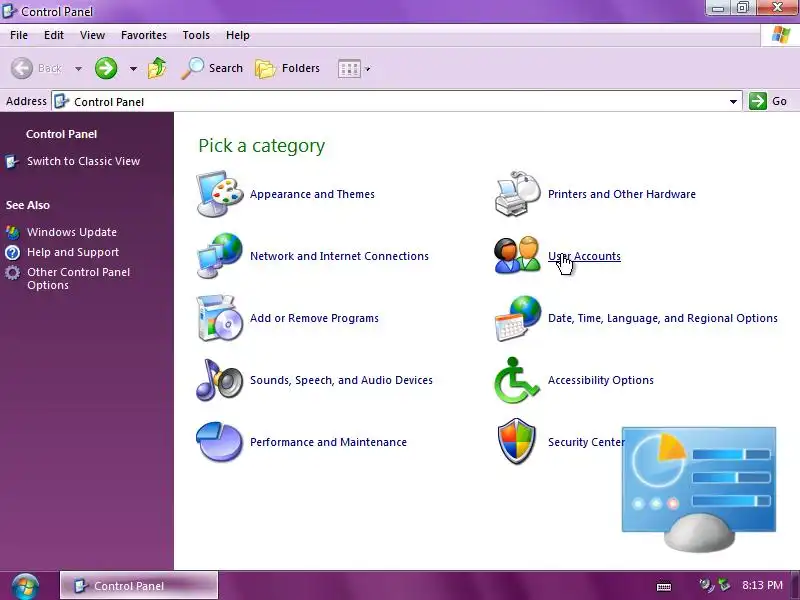This screenshot has height=600, width=800.
Task: Open Sounds, Speech, and Audio Devices link
Action: [341, 380]
